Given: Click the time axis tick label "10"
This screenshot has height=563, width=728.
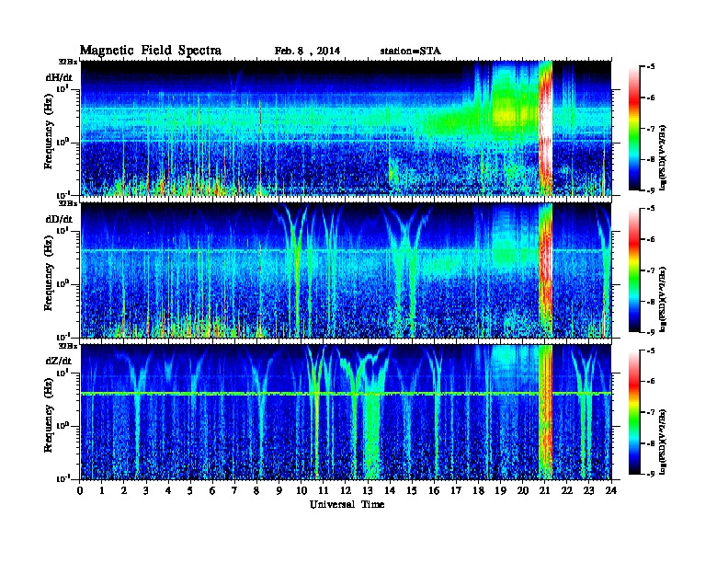Looking at the screenshot, I should coord(301,490).
